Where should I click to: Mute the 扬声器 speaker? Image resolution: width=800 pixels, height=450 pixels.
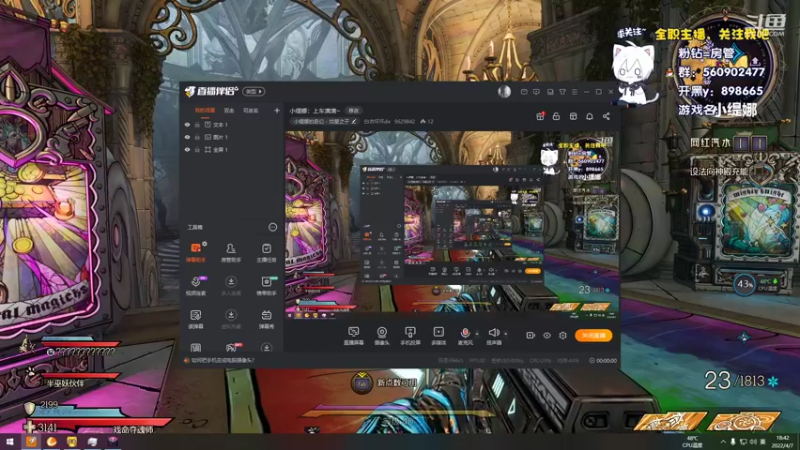493,336
